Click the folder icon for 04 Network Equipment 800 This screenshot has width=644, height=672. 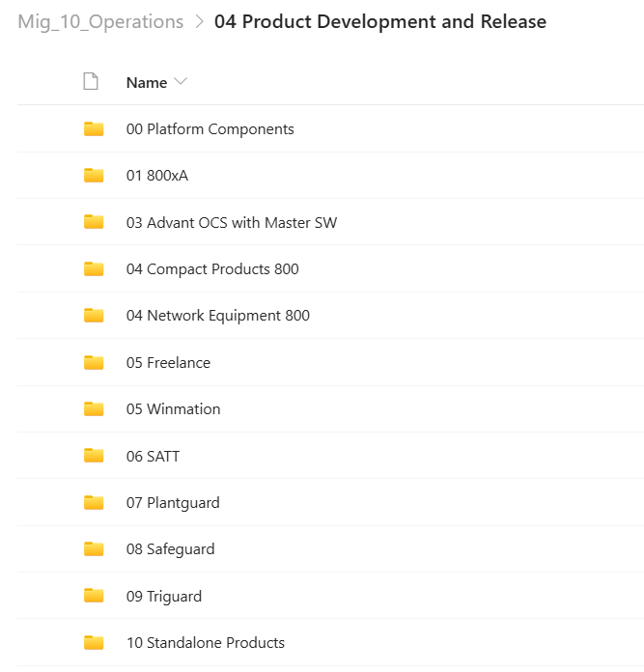tap(94, 316)
